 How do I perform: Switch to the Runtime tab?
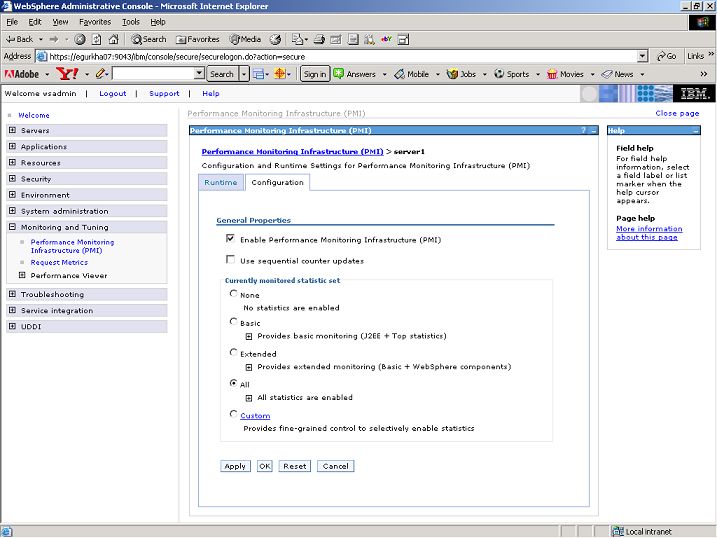coord(221,182)
